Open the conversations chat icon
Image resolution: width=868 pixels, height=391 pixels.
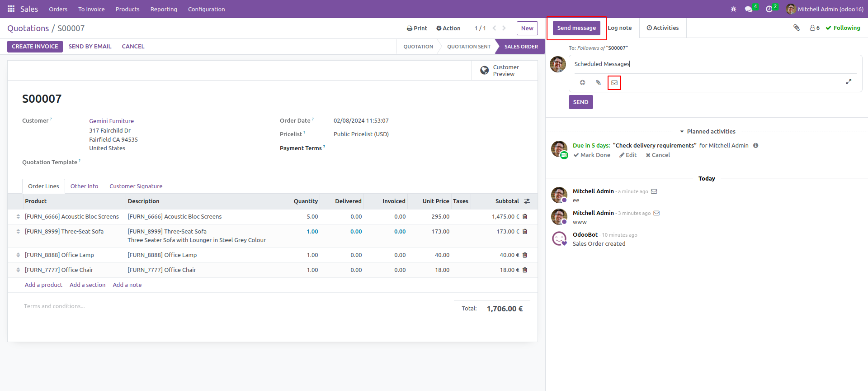click(x=749, y=9)
